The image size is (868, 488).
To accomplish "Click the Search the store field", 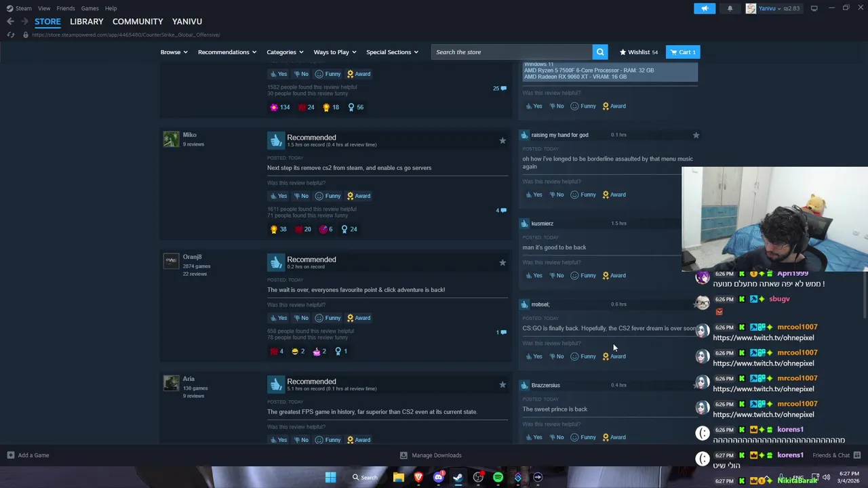I will 512,52.
